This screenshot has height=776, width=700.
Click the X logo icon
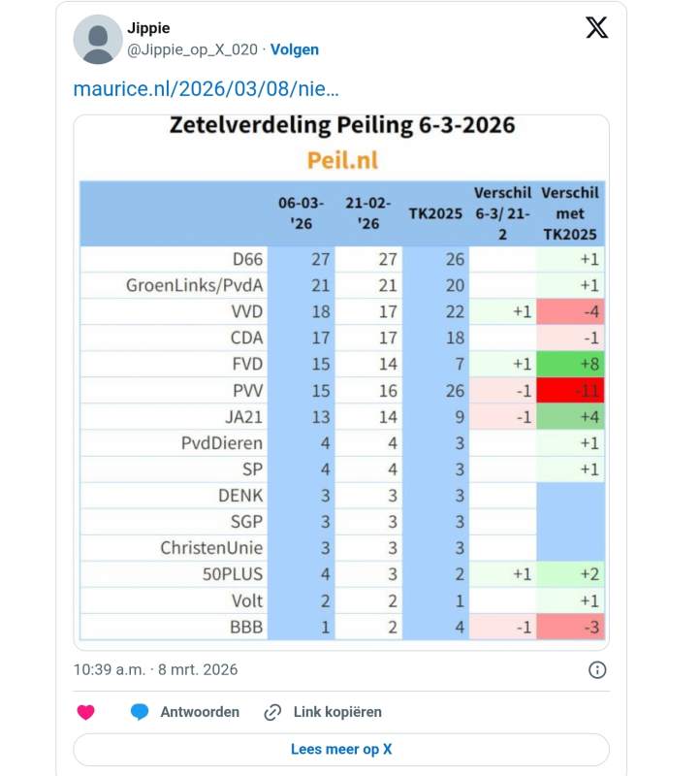coord(597,28)
